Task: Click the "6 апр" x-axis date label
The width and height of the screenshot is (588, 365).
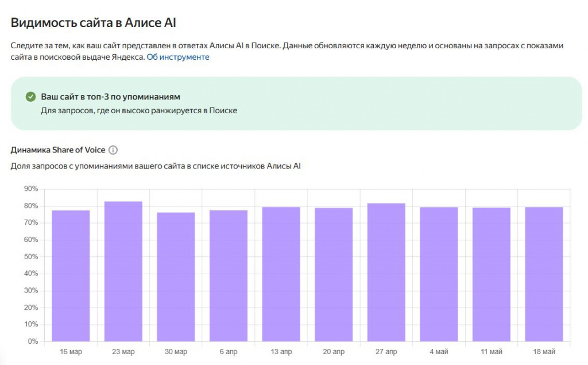Action: point(229,352)
